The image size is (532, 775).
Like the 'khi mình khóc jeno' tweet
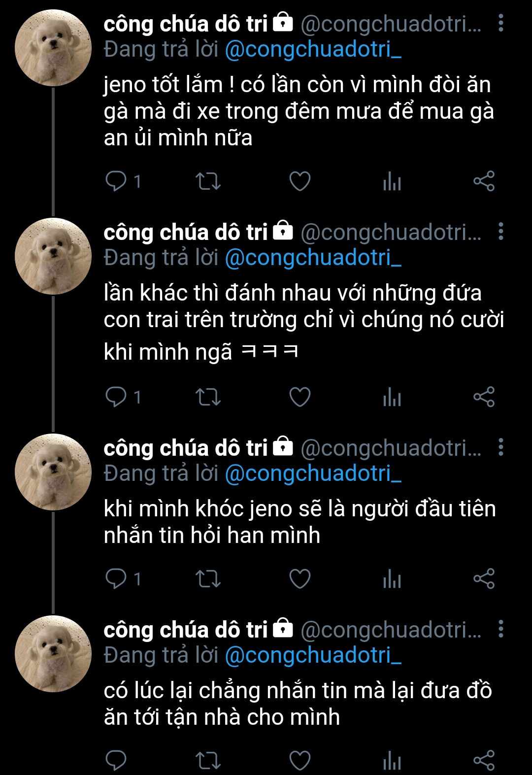(x=299, y=579)
